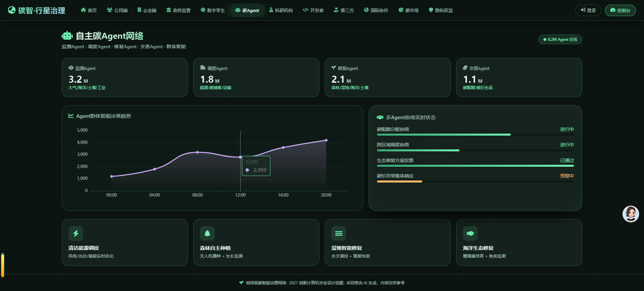
Task: Click the fish icon for 海洋生态修复
Action: pyautogui.click(x=470, y=233)
